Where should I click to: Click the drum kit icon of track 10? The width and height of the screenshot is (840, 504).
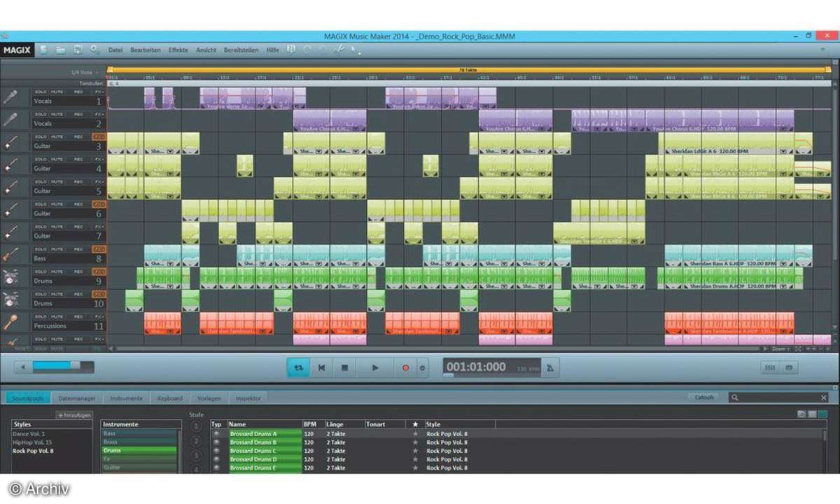coord(10,300)
